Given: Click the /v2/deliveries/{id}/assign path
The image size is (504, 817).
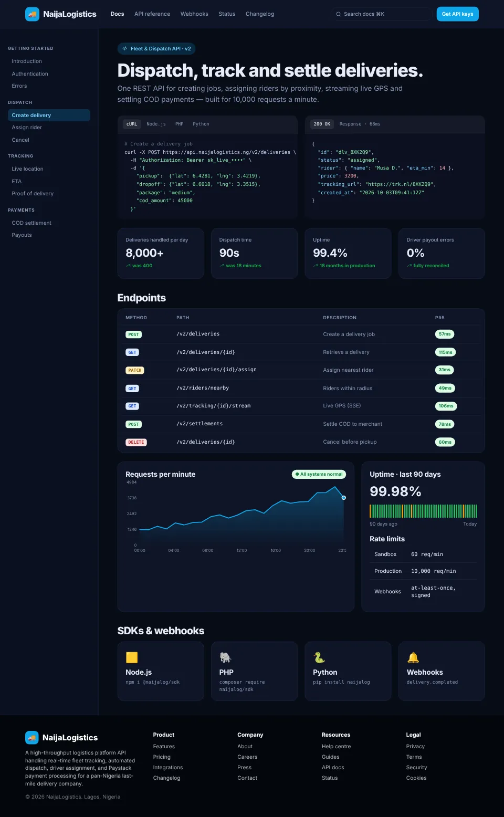Looking at the screenshot, I should coord(217,370).
